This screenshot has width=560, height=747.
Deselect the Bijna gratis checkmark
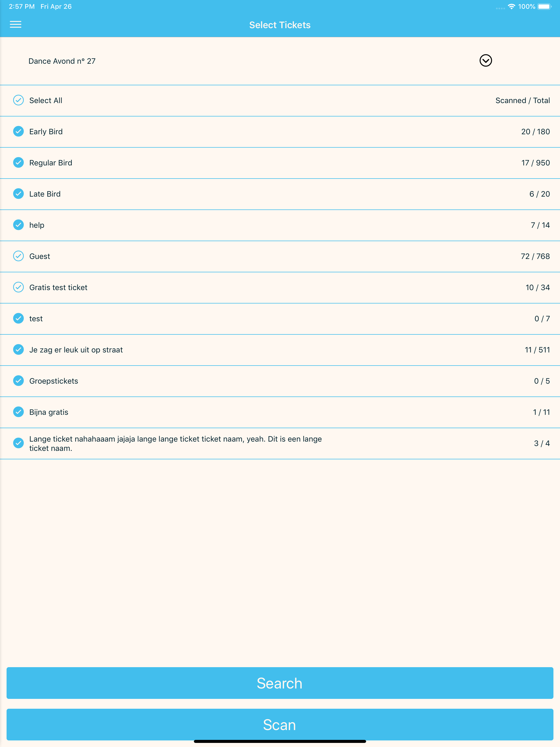pos(18,412)
